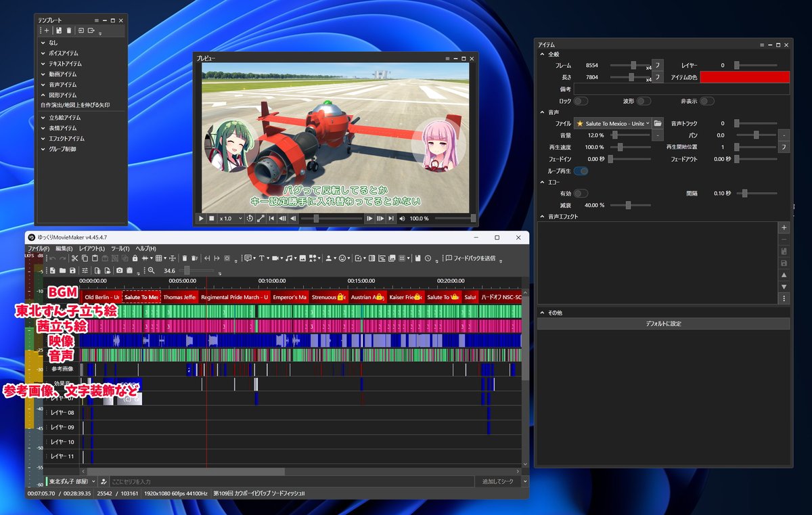Image resolution: width=812 pixels, height=515 pixels.
Task: Add an audio item with the music note icon
Action: (289, 259)
